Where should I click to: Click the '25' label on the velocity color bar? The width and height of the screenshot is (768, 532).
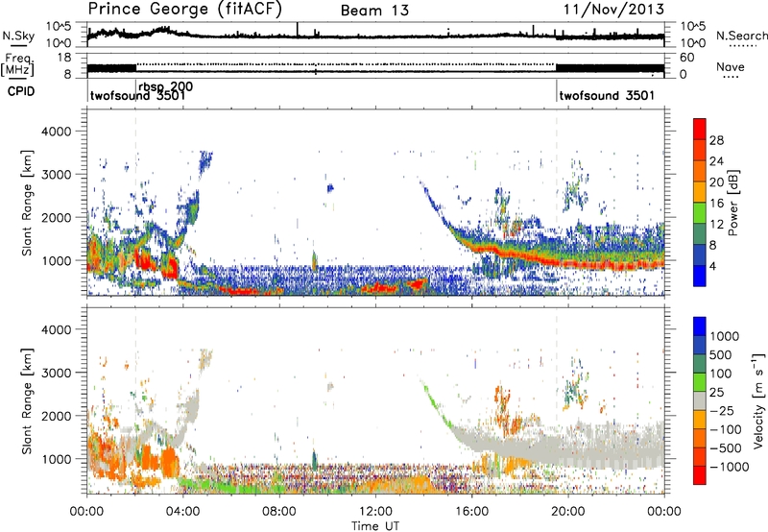pos(716,392)
